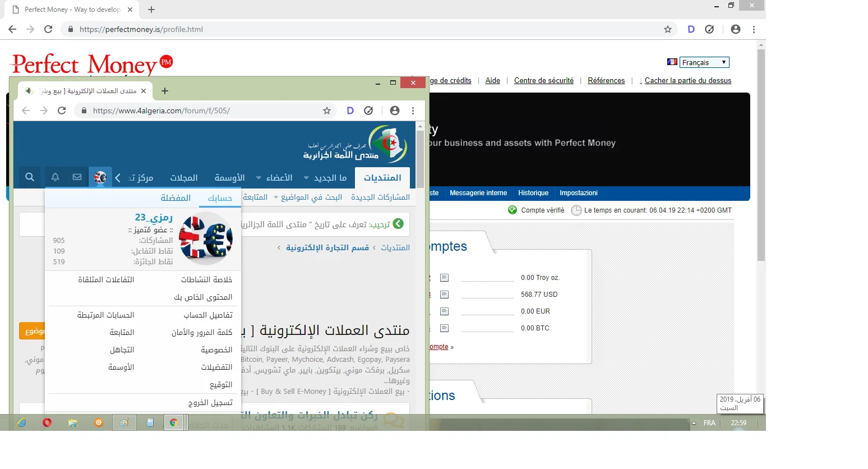Click Cacher la partie du dessus
The image size is (868, 469).
coord(688,81)
